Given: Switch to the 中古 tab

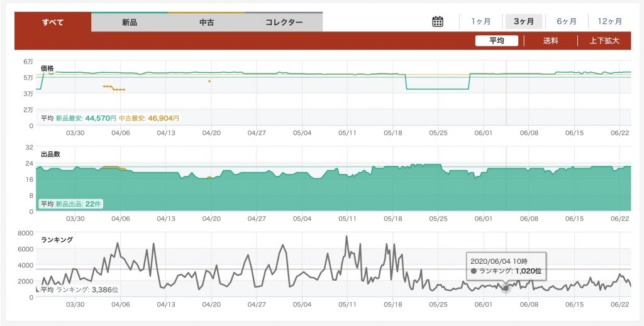Looking at the screenshot, I should click(x=206, y=23).
